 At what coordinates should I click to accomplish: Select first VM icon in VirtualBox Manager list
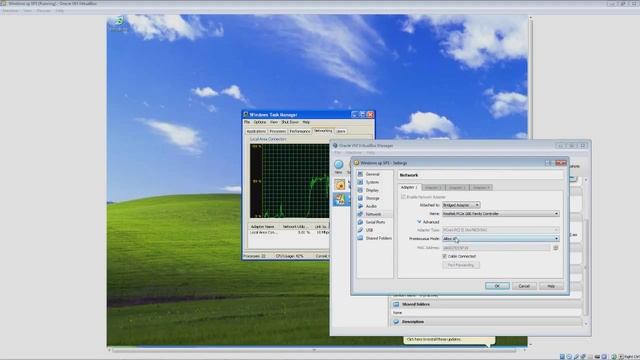(x=340, y=185)
